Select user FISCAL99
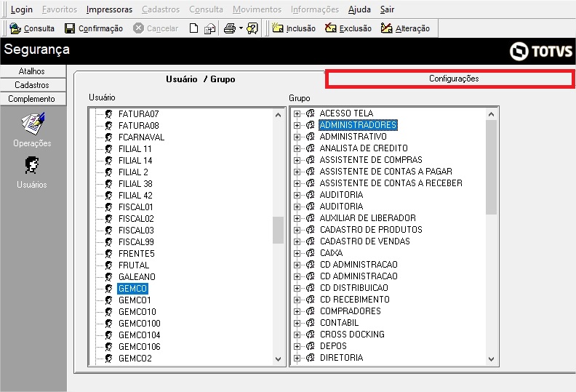This screenshot has height=392, width=576. (136, 242)
